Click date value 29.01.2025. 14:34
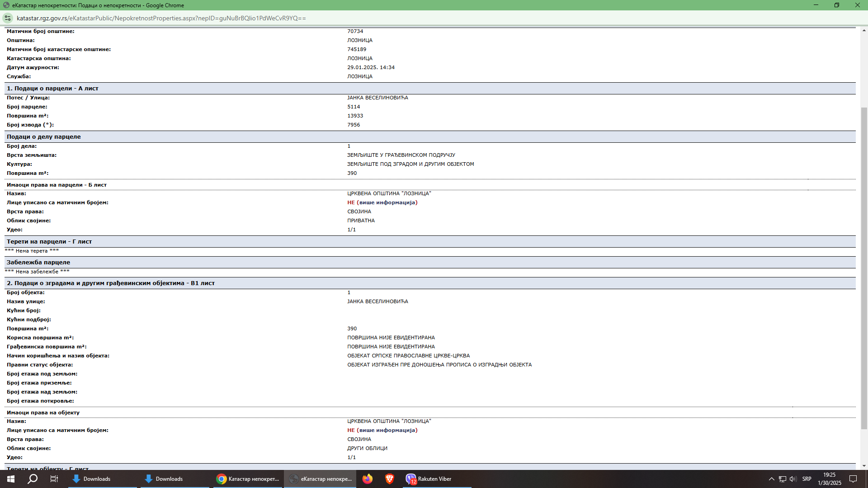868x488 pixels. click(x=371, y=68)
